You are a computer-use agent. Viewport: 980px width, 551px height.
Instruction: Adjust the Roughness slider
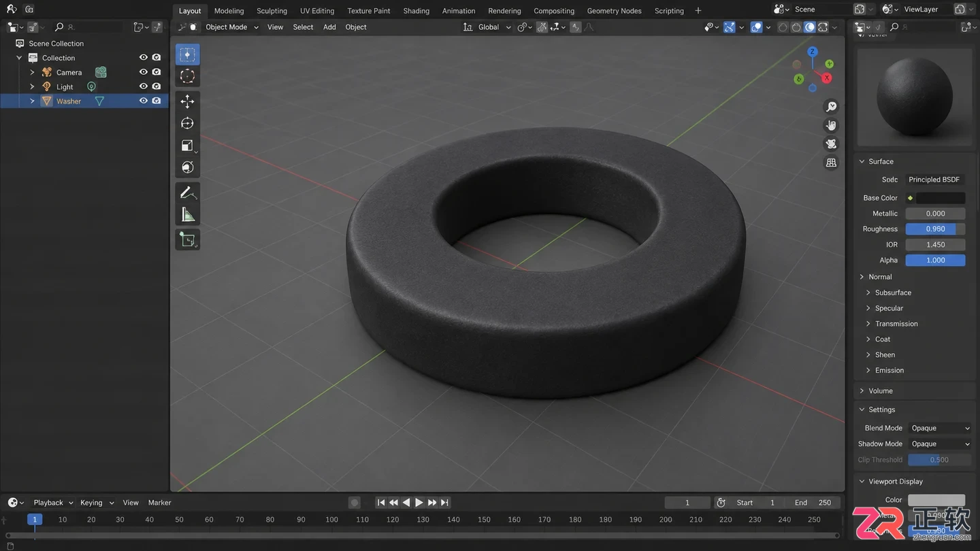click(935, 229)
